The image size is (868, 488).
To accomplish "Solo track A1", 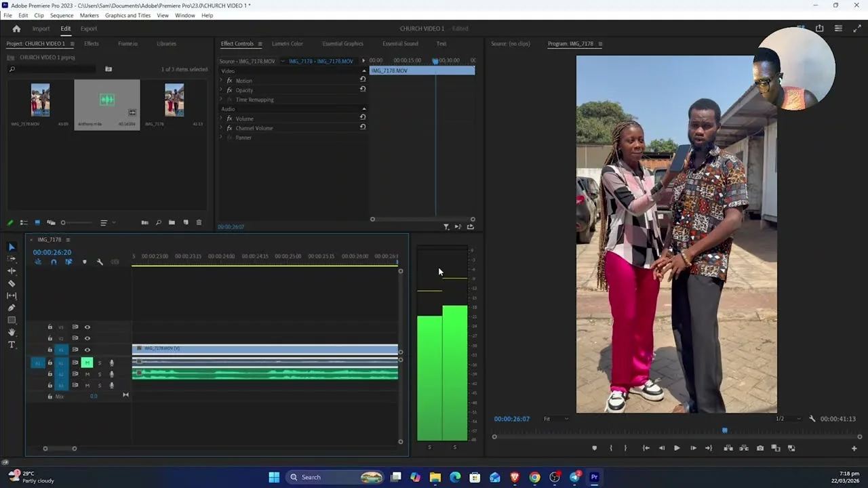I will [100, 363].
